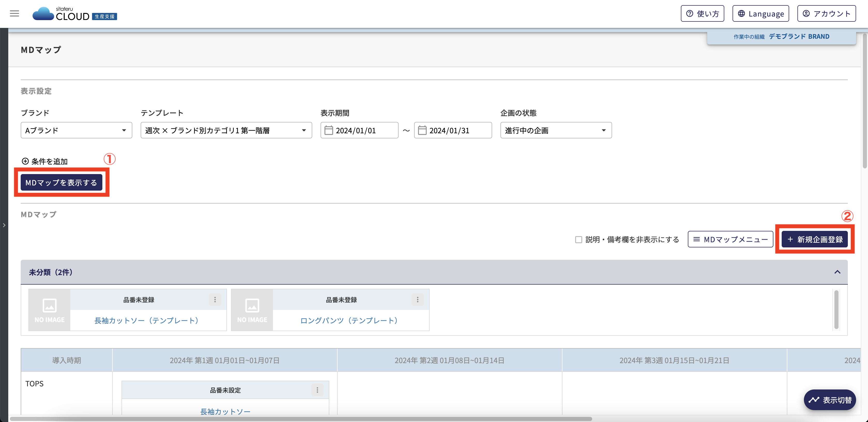Click 第2週 01月08日~01月14日 column header

(450, 360)
